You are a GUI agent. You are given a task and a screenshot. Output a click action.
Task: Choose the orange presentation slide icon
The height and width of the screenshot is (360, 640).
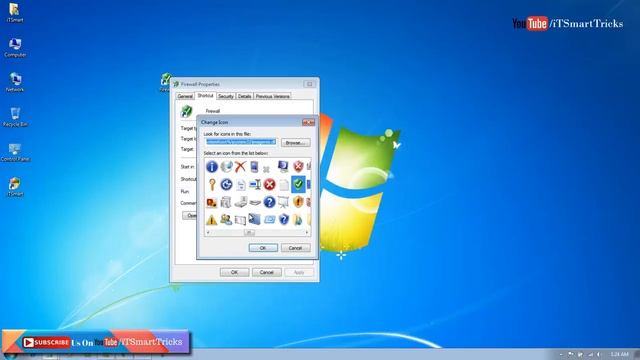[211, 202]
